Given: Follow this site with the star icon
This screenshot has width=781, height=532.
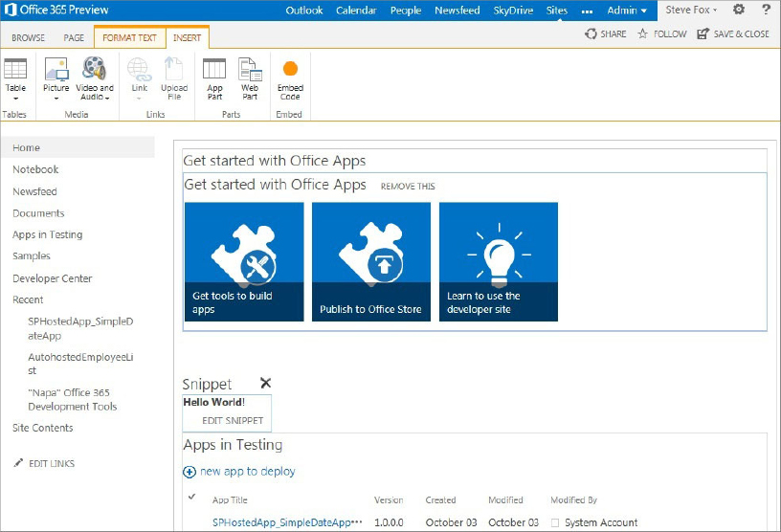Looking at the screenshot, I should [x=642, y=33].
